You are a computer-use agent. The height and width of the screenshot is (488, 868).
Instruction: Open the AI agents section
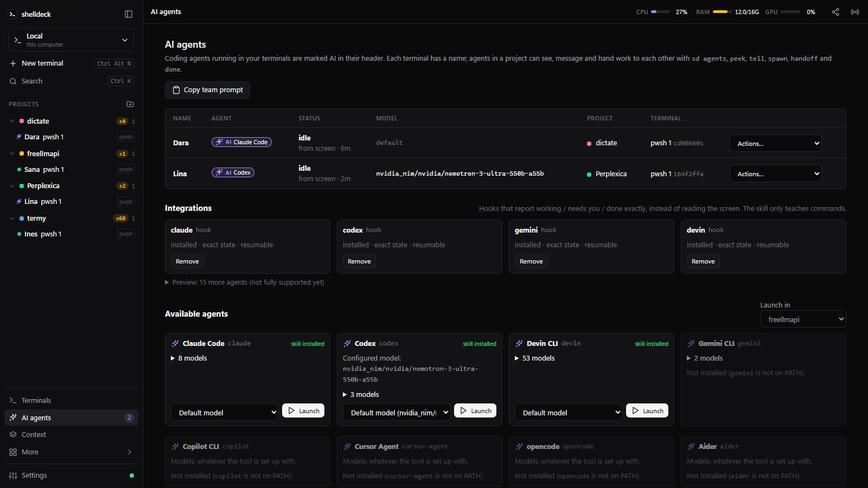click(x=71, y=418)
